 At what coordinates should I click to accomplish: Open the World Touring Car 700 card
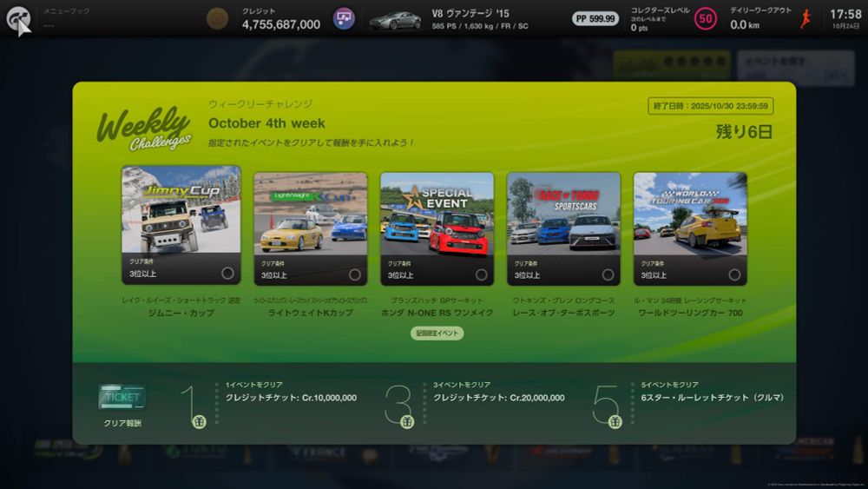tap(690, 228)
